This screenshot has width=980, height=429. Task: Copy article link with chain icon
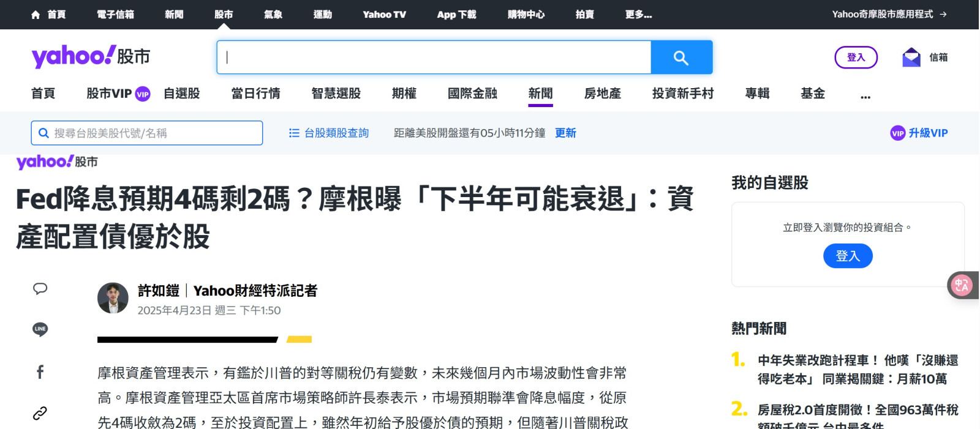[40, 413]
